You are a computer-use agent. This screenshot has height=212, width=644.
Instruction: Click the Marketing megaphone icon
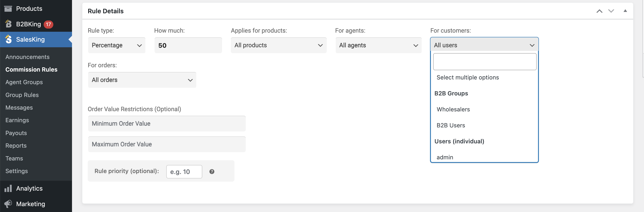[x=8, y=204]
